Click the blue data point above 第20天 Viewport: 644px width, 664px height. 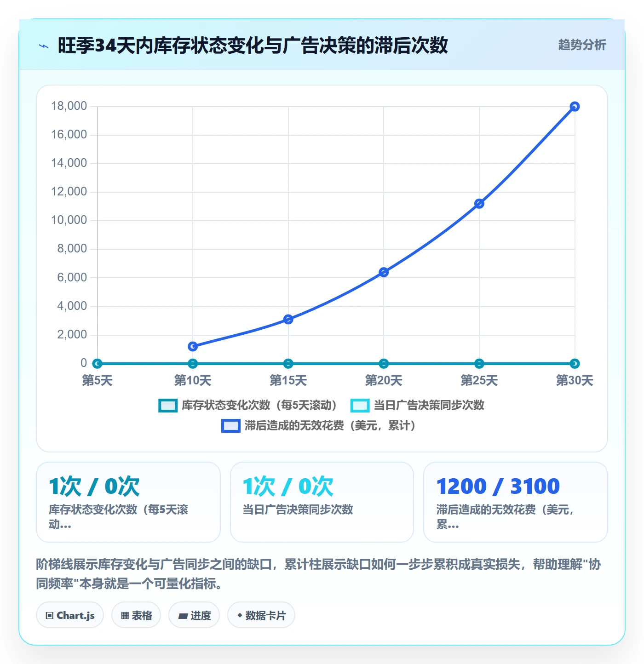pyautogui.click(x=384, y=272)
